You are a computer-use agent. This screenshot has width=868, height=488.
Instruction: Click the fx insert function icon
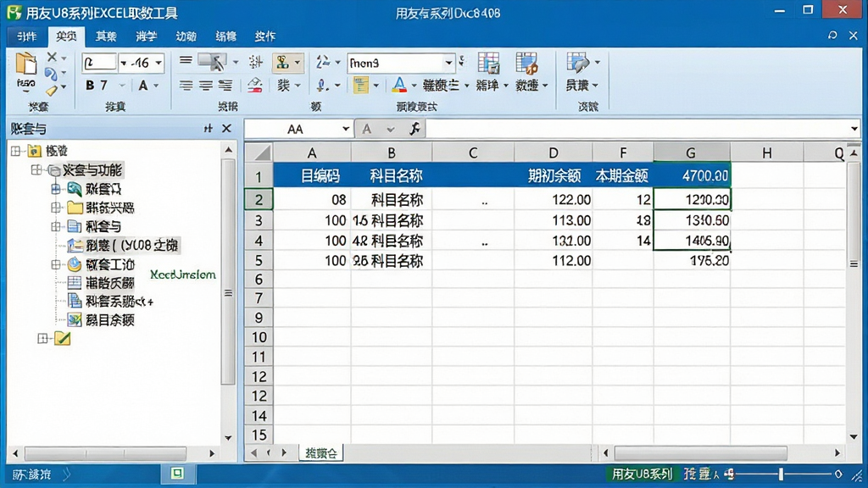tap(415, 129)
